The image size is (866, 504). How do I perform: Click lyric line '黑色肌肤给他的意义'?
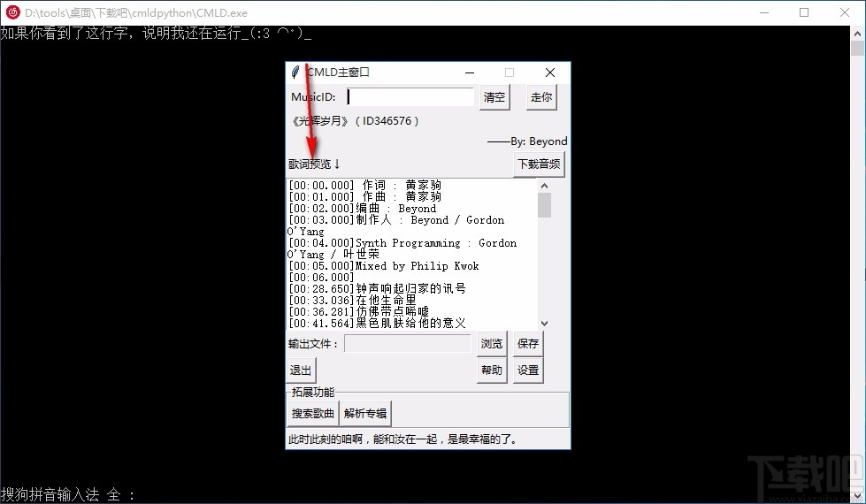pos(411,324)
